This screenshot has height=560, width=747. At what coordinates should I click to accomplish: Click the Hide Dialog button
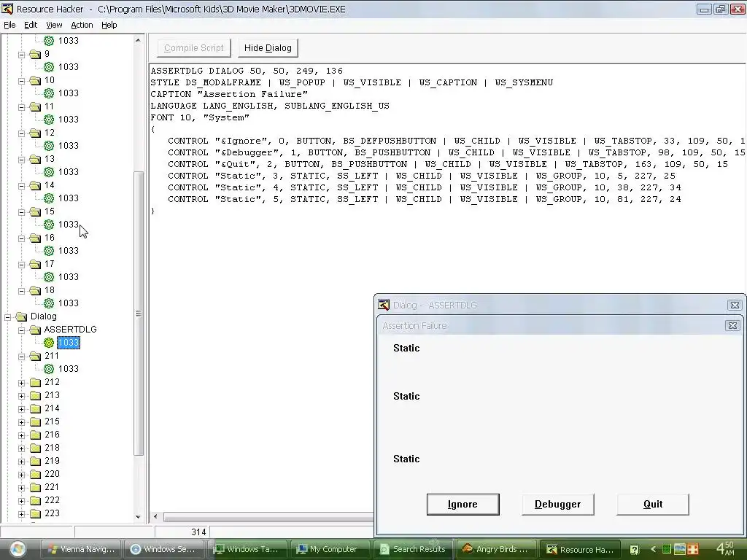[x=268, y=47]
